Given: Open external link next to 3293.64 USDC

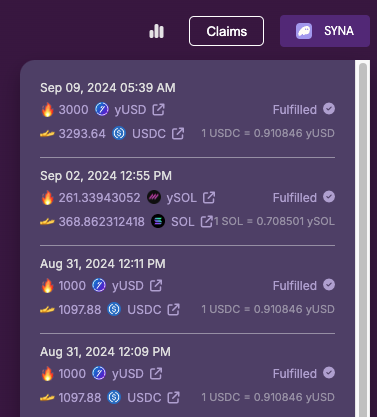Looking at the screenshot, I should tap(178, 134).
